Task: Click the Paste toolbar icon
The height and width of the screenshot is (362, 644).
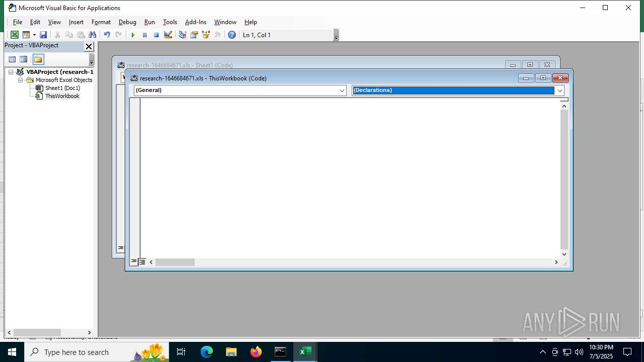Action: click(x=80, y=35)
